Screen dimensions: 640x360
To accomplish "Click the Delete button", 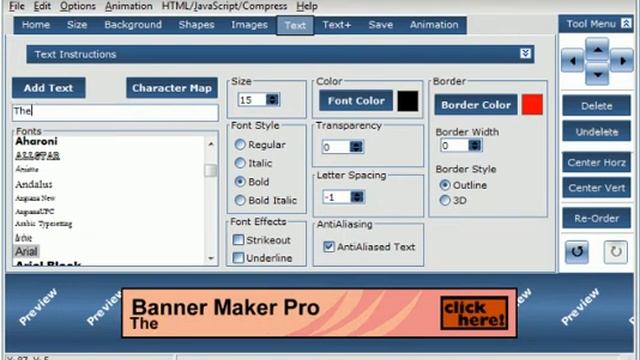I will pos(596,106).
